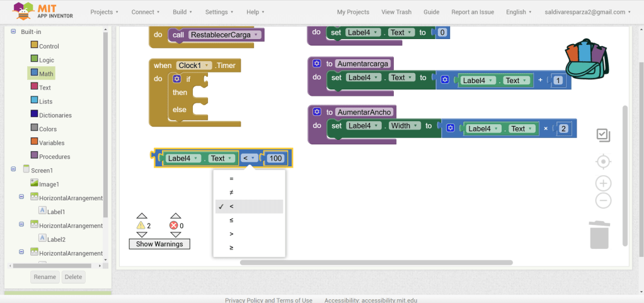Click the yellow warning triangle icon
Viewport: 644px width, 303px height.
click(141, 226)
